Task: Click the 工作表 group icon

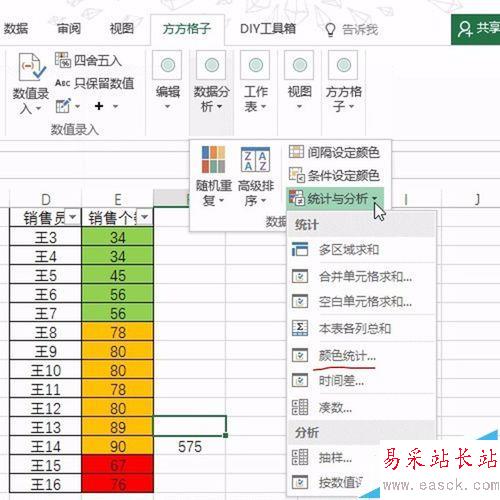Action: coord(255,65)
